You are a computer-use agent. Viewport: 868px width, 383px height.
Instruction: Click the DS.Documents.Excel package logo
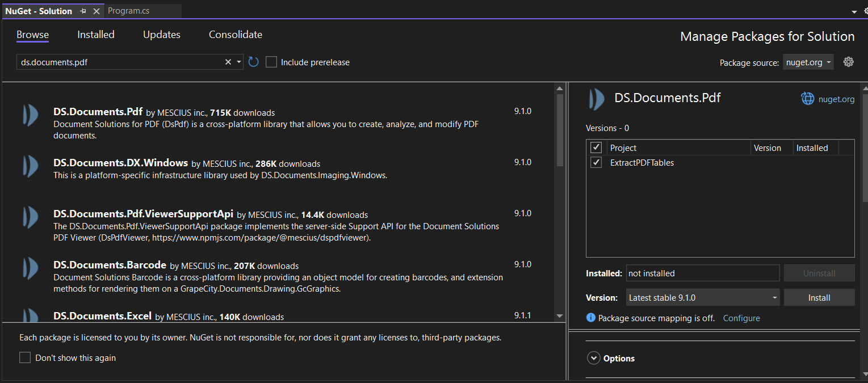point(30,315)
